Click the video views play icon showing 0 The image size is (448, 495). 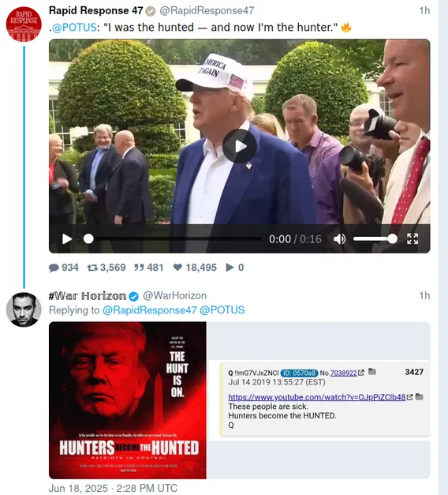(x=230, y=268)
